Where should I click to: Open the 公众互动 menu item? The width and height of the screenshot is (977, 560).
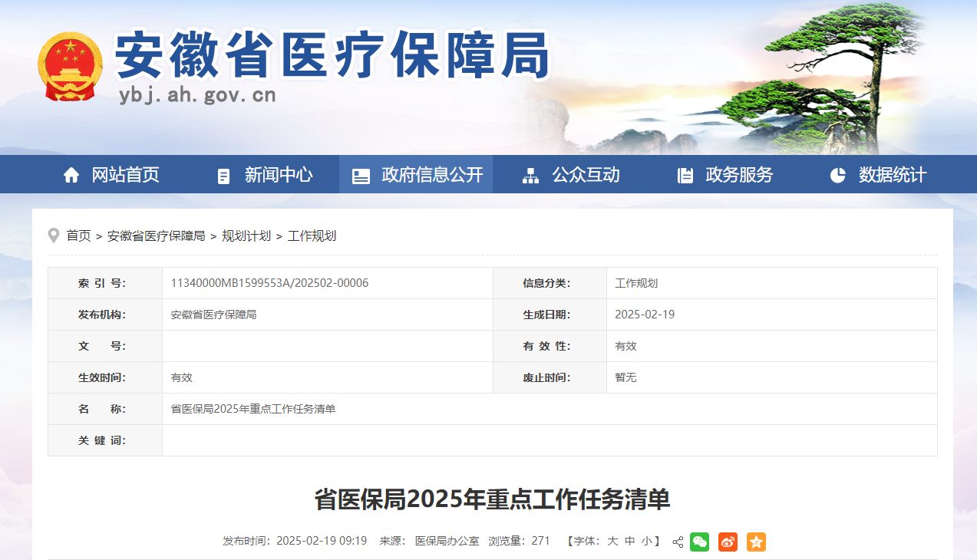pos(586,175)
